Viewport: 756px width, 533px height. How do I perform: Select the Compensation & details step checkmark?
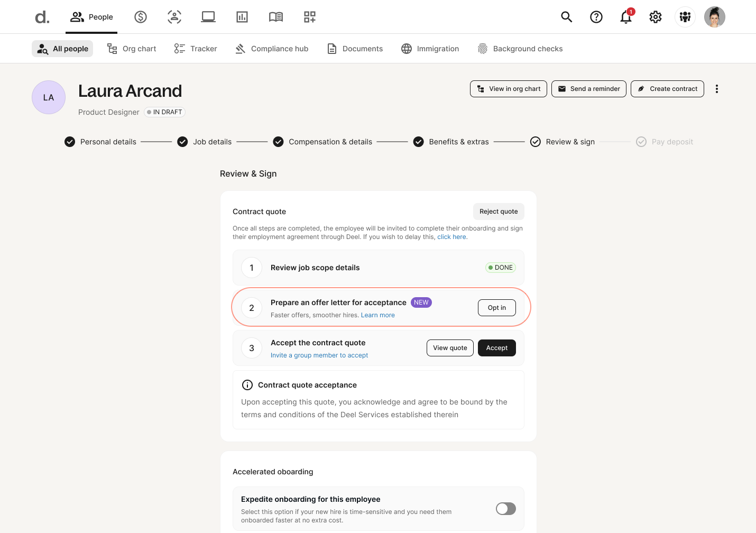(x=278, y=141)
